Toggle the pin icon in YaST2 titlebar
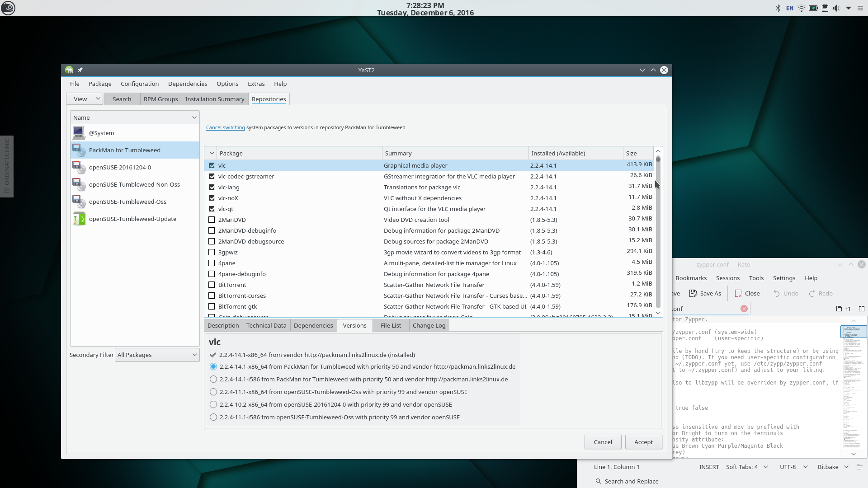 (80, 70)
